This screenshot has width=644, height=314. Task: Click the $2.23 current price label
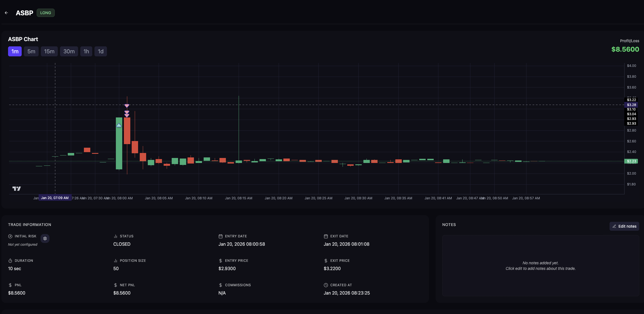(x=631, y=161)
